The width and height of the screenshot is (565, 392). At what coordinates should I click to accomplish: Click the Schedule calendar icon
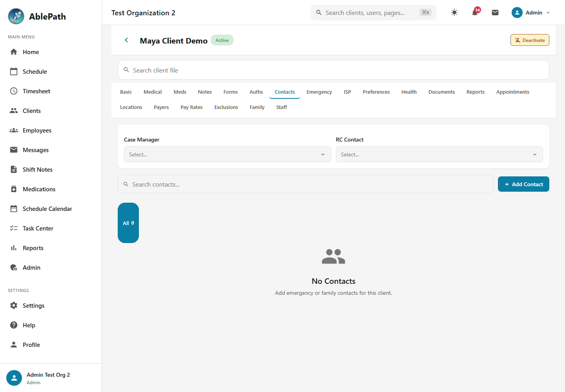pos(14,71)
